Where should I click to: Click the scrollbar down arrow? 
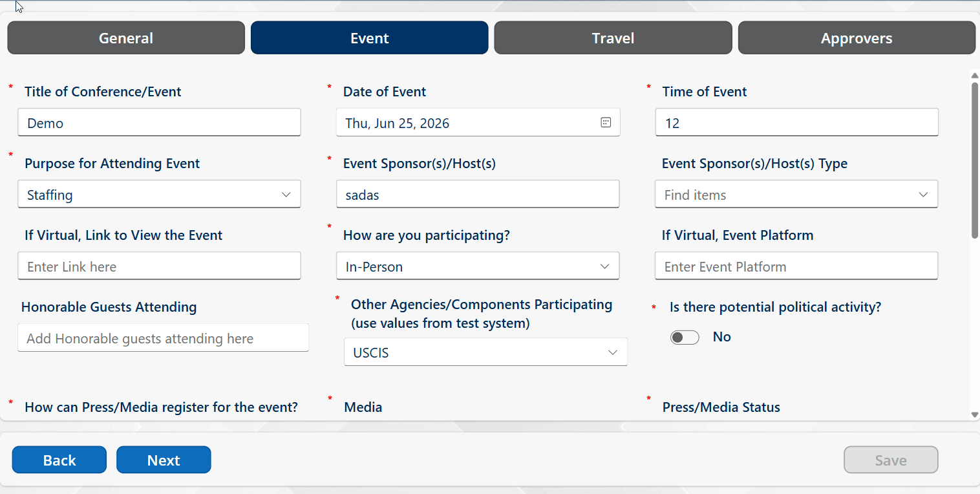pos(975,414)
